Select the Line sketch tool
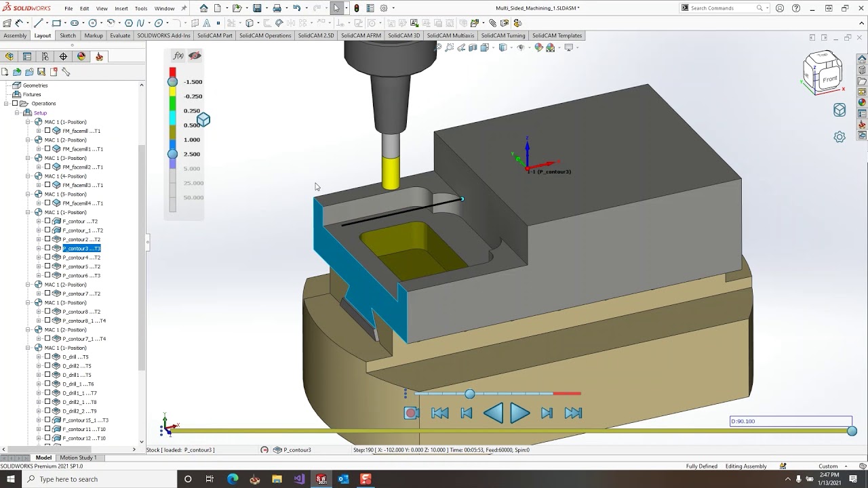This screenshot has width=868, height=488. point(39,23)
